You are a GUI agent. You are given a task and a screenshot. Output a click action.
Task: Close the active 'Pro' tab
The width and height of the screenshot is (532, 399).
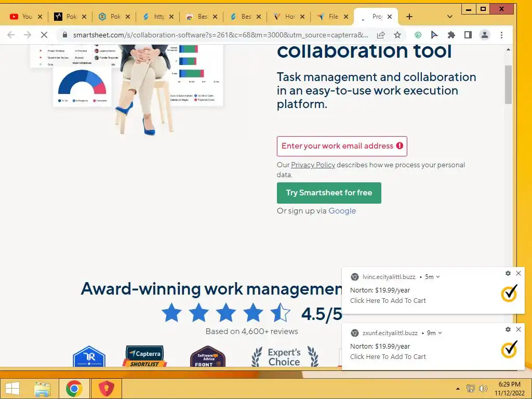click(x=390, y=17)
